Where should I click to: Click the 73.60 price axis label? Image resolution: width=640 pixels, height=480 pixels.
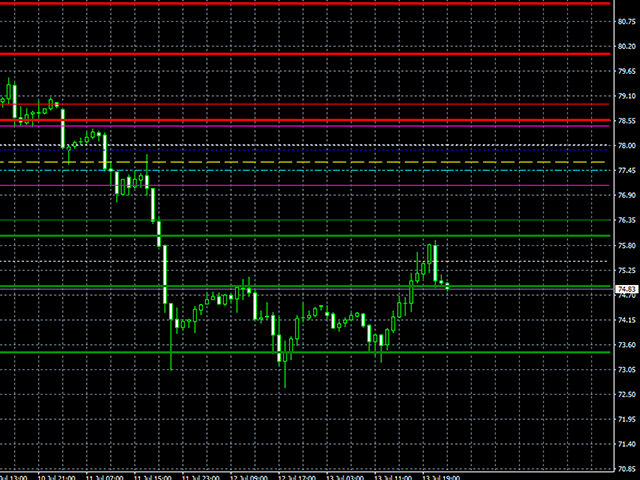click(627, 345)
